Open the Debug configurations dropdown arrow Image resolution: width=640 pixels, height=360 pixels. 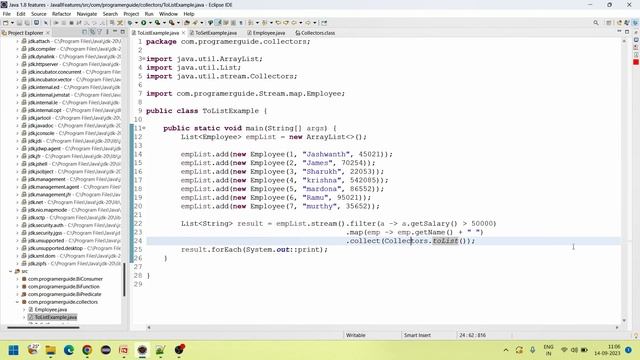tap(136, 23)
